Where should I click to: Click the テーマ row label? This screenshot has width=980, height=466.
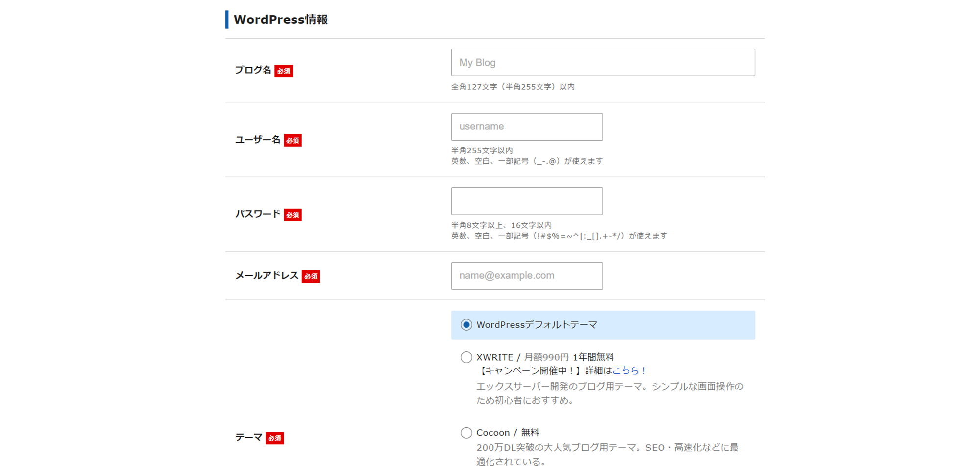tap(248, 437)
